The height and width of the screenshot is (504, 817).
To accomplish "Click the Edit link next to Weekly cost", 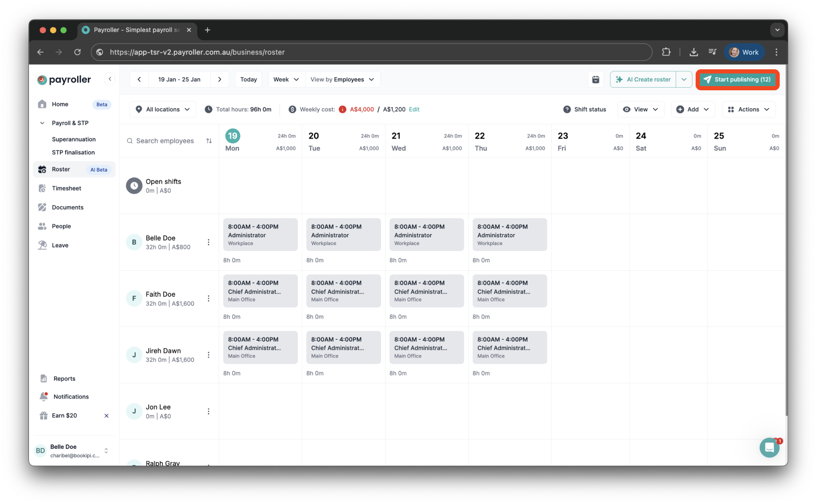I will pos(414,109).
